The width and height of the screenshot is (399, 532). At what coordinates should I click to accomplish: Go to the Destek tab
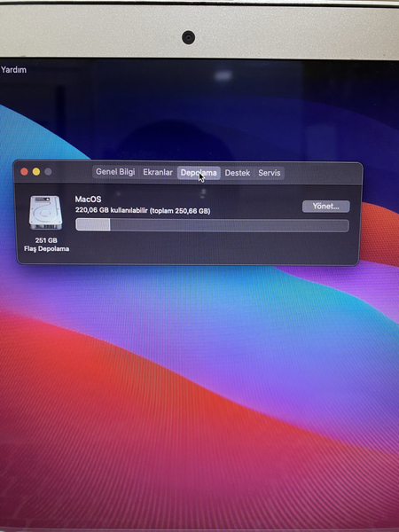click(237, 173)
